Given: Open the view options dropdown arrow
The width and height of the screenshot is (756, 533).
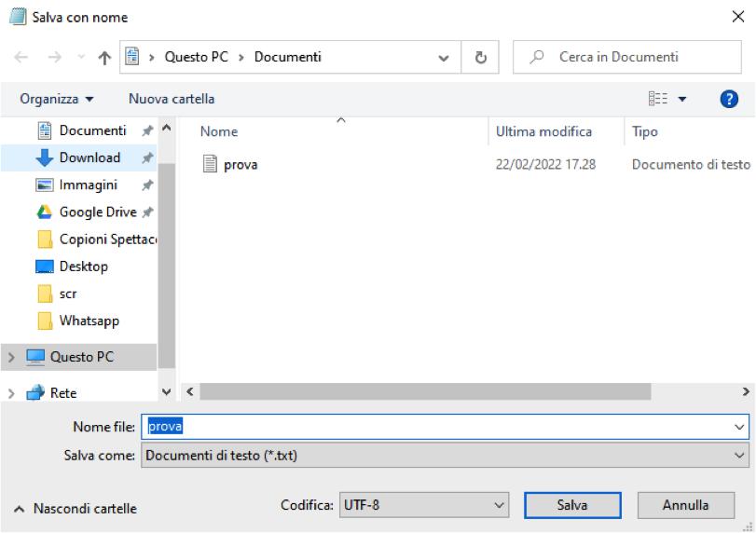Looking at the screenshot, I should 682,100.
